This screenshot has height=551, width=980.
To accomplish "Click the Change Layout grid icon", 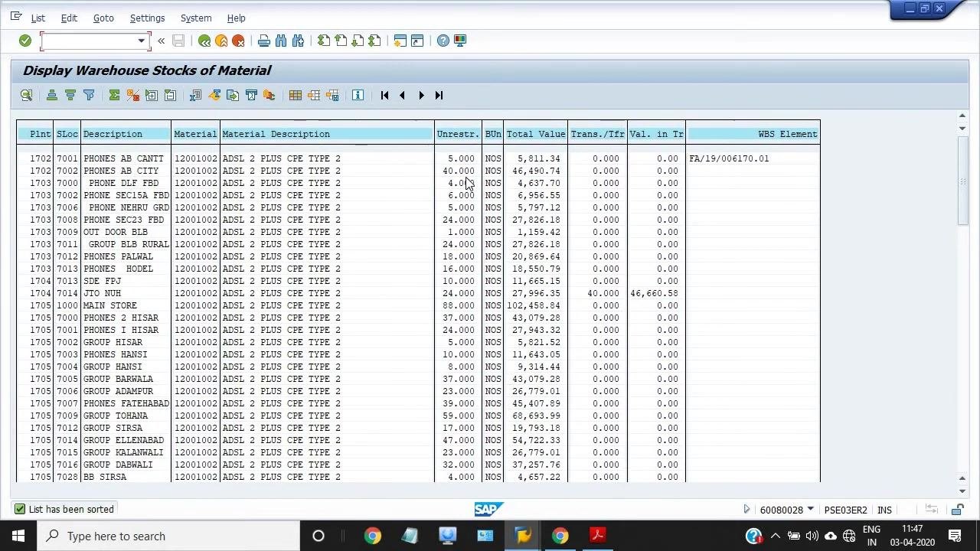I will (x=296, y=95).
